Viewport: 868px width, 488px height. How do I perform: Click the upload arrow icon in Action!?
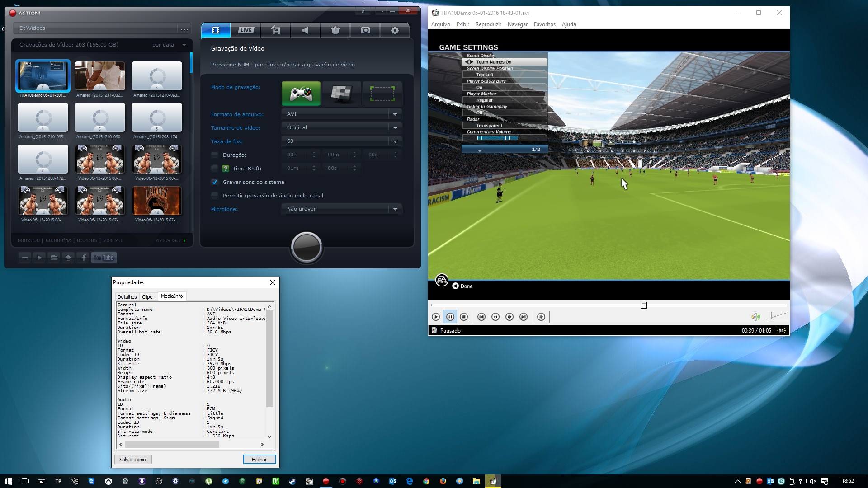click(x=68, y=258)
